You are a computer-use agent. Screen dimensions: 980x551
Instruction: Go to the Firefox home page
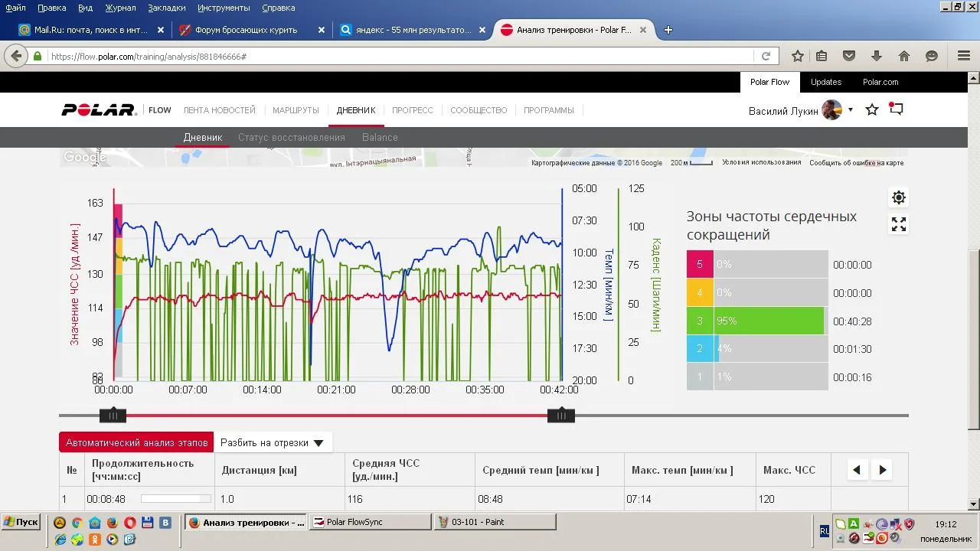point(904,56)
